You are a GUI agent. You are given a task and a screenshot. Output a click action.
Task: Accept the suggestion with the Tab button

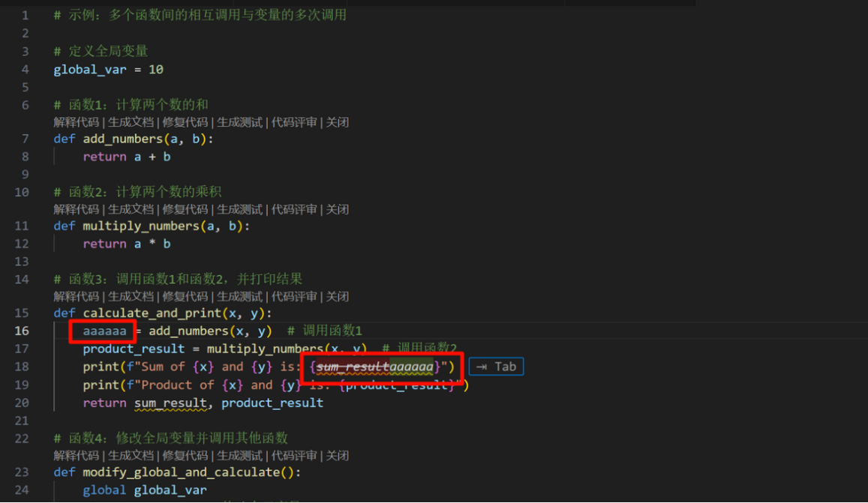coord(496,367)
